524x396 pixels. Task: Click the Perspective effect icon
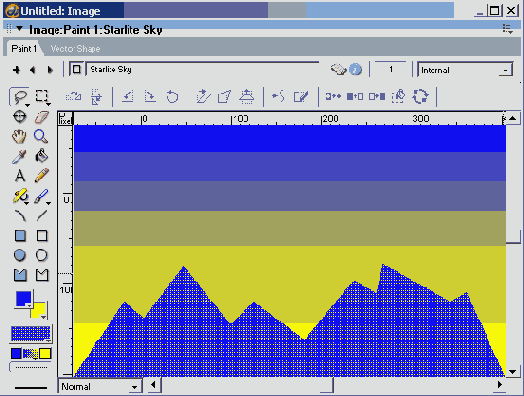click(247, 97)
